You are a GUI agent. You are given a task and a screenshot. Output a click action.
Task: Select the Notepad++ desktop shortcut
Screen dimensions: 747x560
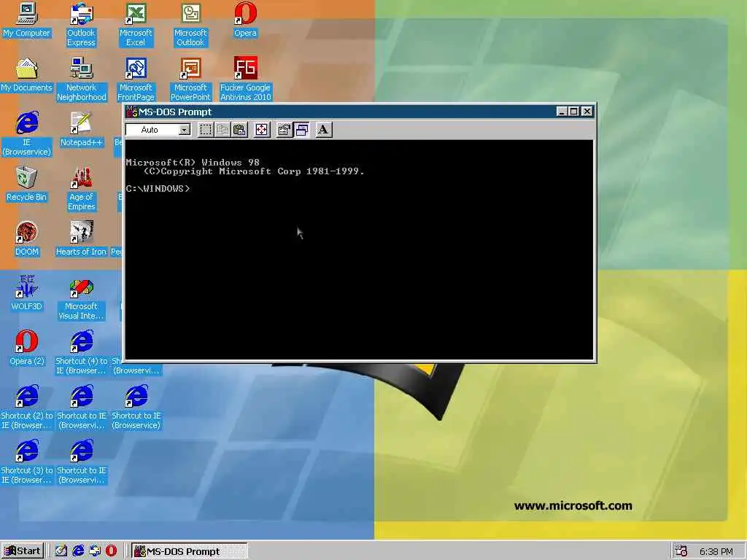click(x=82, y=130)
